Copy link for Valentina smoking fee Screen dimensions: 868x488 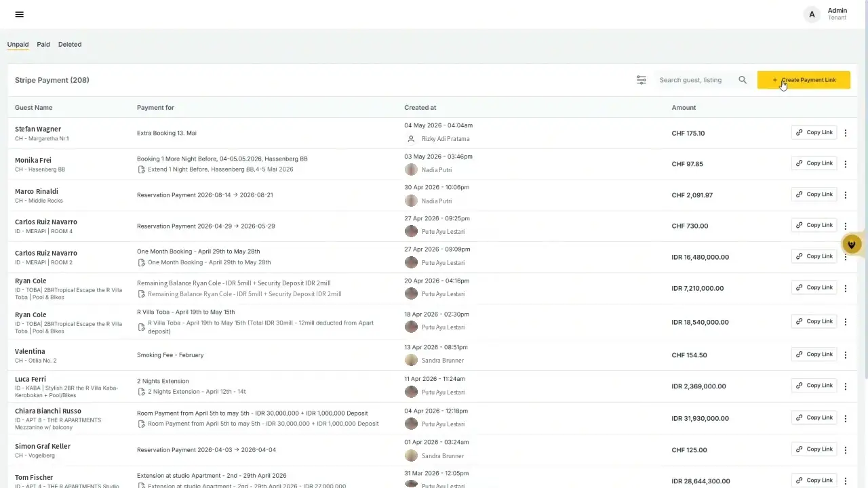pos(814,354)
